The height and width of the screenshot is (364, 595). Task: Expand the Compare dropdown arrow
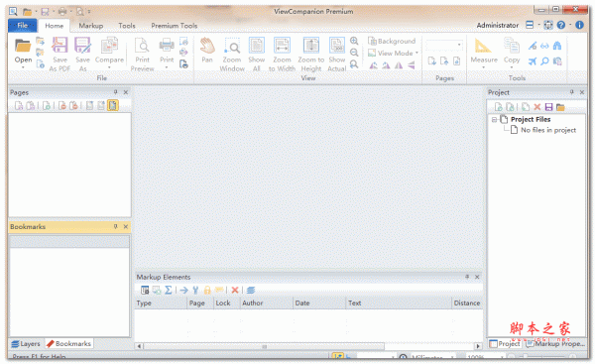109,67
